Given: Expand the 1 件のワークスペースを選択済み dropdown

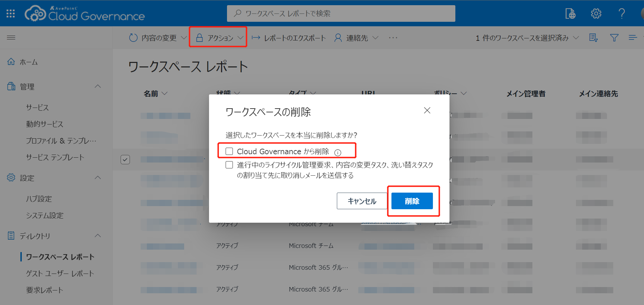Looking at the screenshot, I should 576,38.
